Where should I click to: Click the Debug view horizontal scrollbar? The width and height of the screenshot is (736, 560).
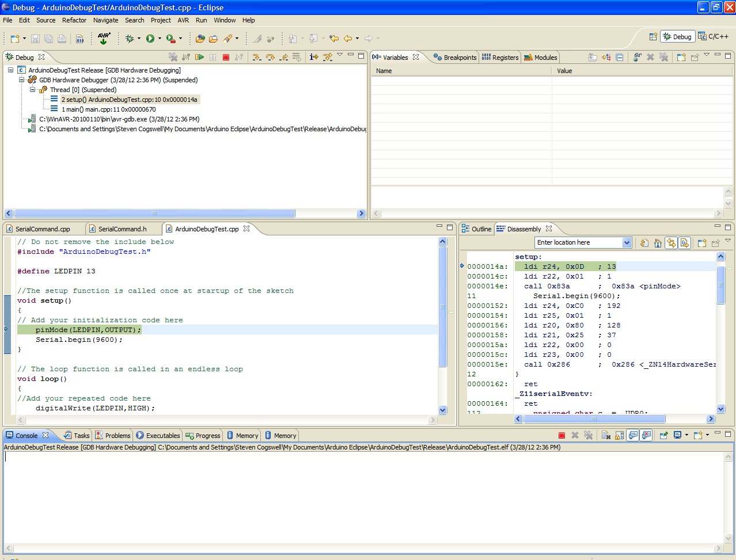coord(154,214)
